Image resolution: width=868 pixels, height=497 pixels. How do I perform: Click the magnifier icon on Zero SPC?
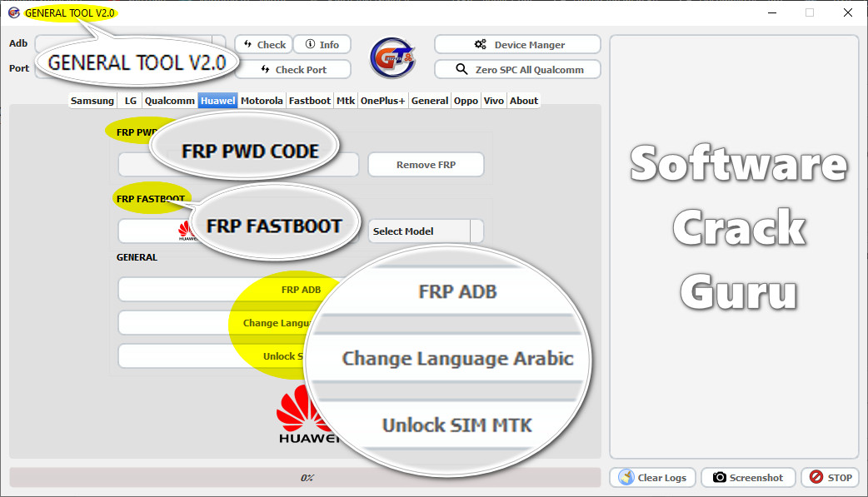pos(461,69)
